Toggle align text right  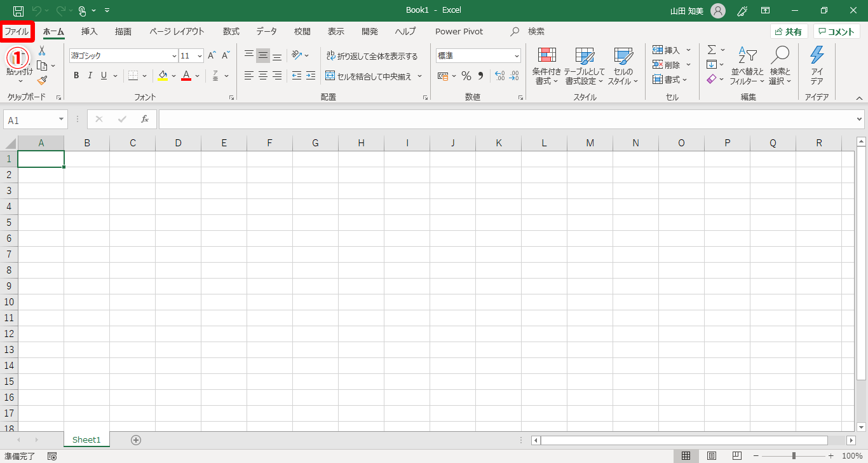(277, 76)
